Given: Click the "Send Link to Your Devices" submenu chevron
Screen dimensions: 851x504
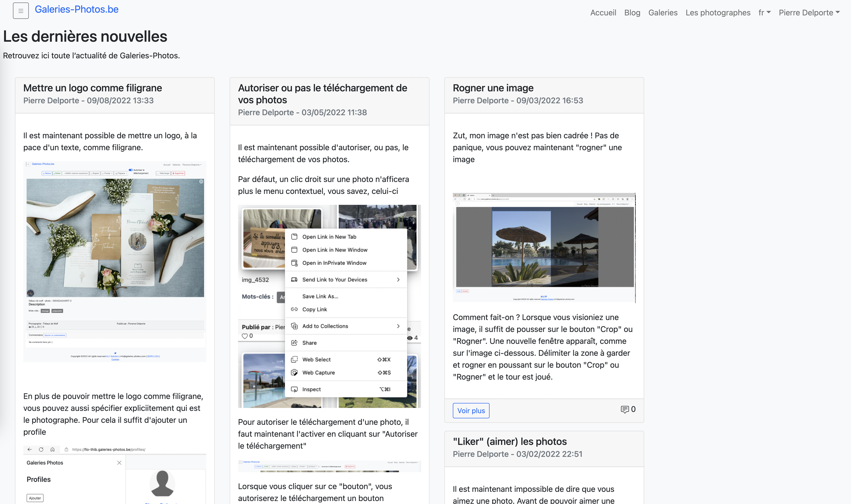Looking at the screenshot, I should pyautogui.click(x=398, y=280).
